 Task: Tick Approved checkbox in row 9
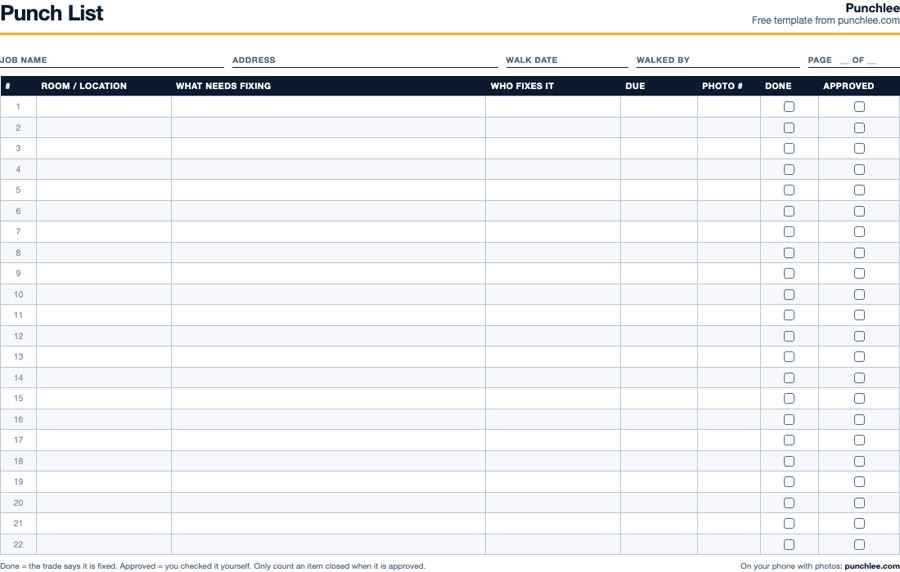(859, 274)
